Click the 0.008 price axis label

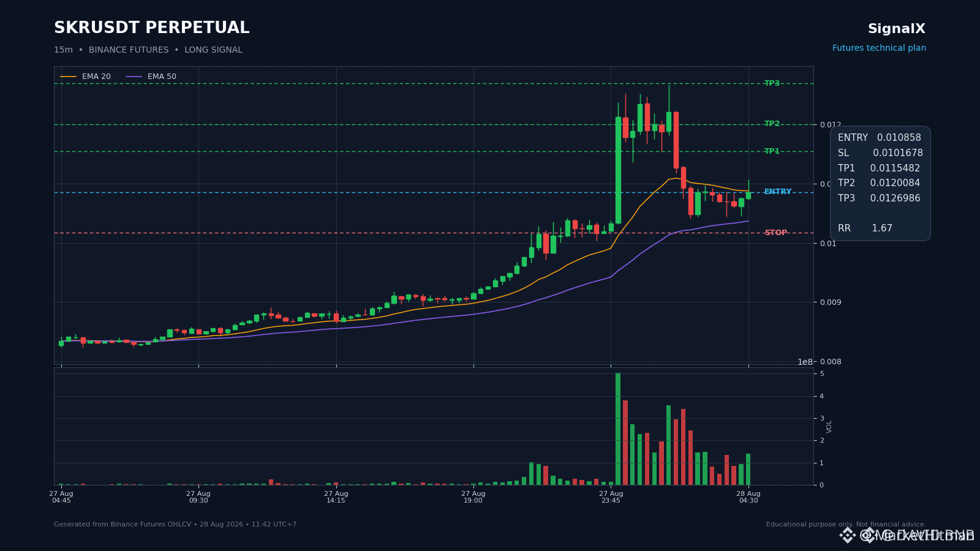pyautogui.click(x=831, y=362)
